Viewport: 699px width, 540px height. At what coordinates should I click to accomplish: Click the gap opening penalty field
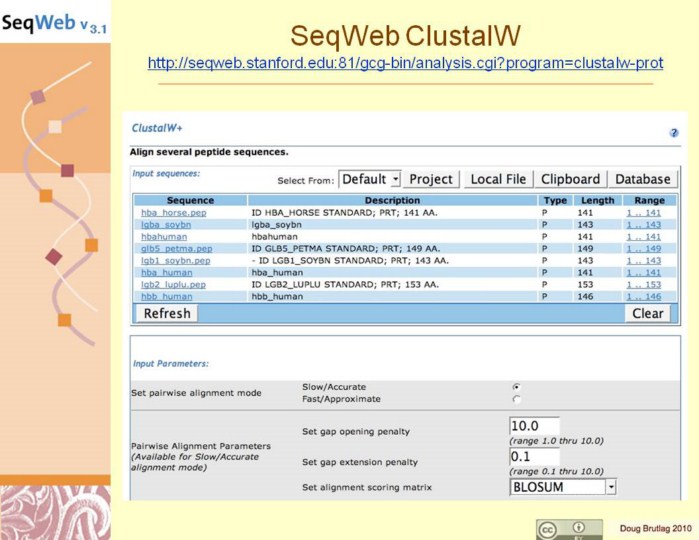(x=534, y=427)
